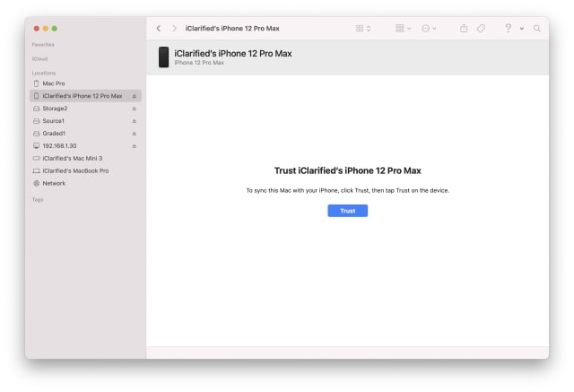Expand the Group By dropdown
The image size is (574, 392).
(x=403, y=29)
